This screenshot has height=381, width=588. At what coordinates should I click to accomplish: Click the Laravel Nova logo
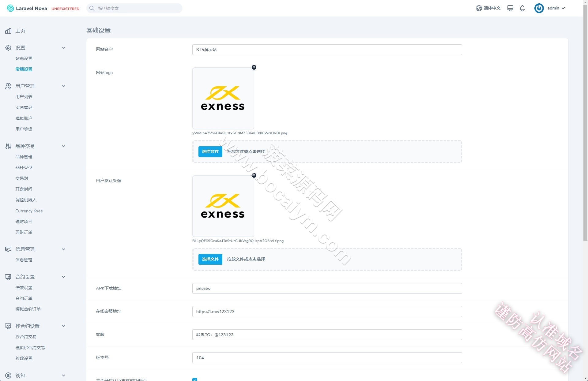[27, 8]
